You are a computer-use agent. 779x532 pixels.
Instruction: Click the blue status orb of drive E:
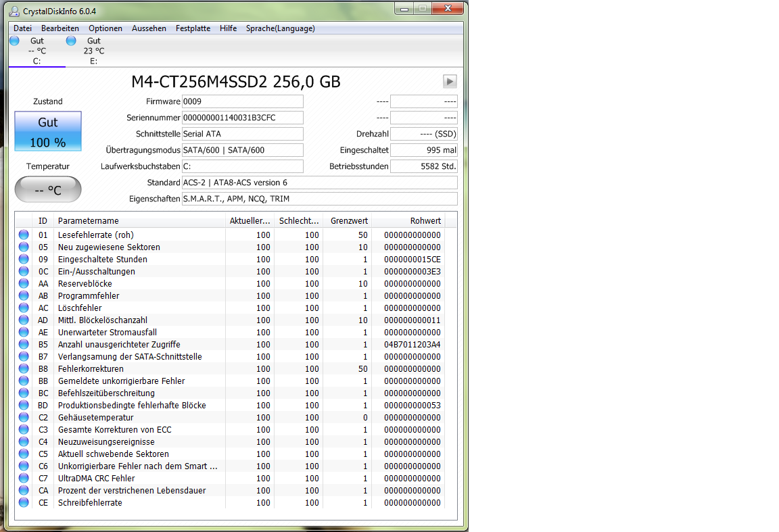(x=71, y=41)
